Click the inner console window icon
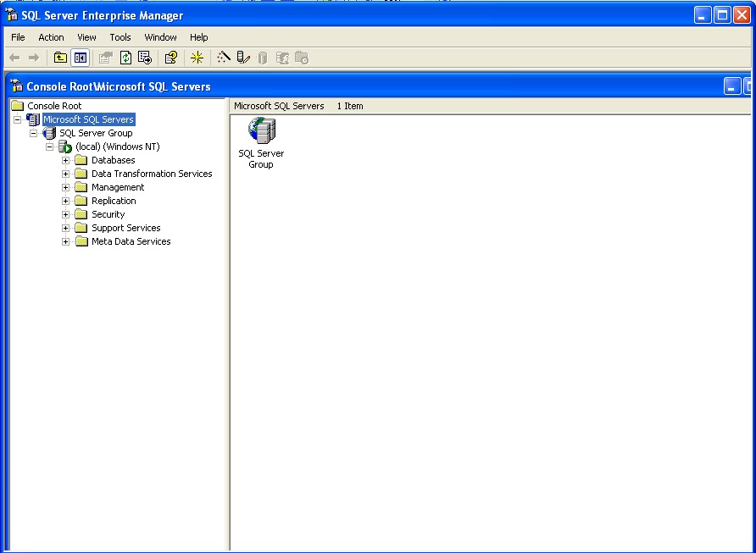The width and height of the screenshot is (756, 553). pos(16,86)
